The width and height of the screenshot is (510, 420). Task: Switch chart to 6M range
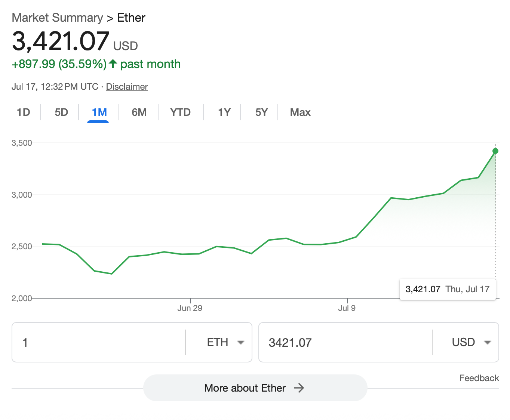click(139, 112)
